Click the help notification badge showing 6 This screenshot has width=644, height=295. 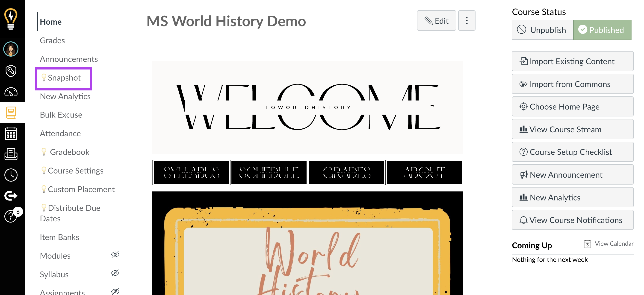(x=18, y=212)
